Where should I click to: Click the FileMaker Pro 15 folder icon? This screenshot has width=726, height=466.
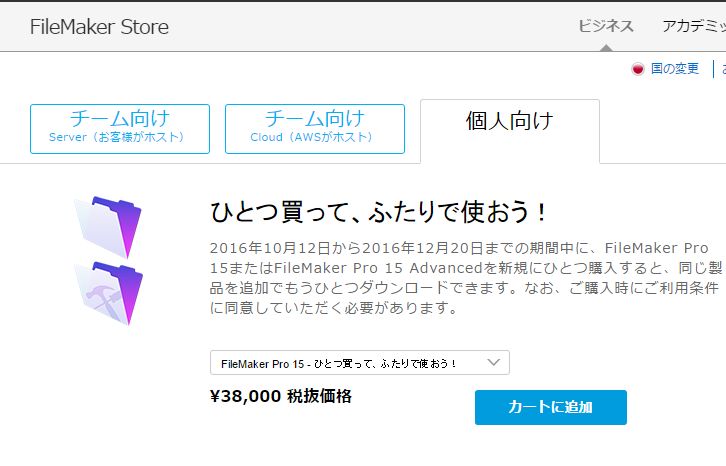pos(108,226)
